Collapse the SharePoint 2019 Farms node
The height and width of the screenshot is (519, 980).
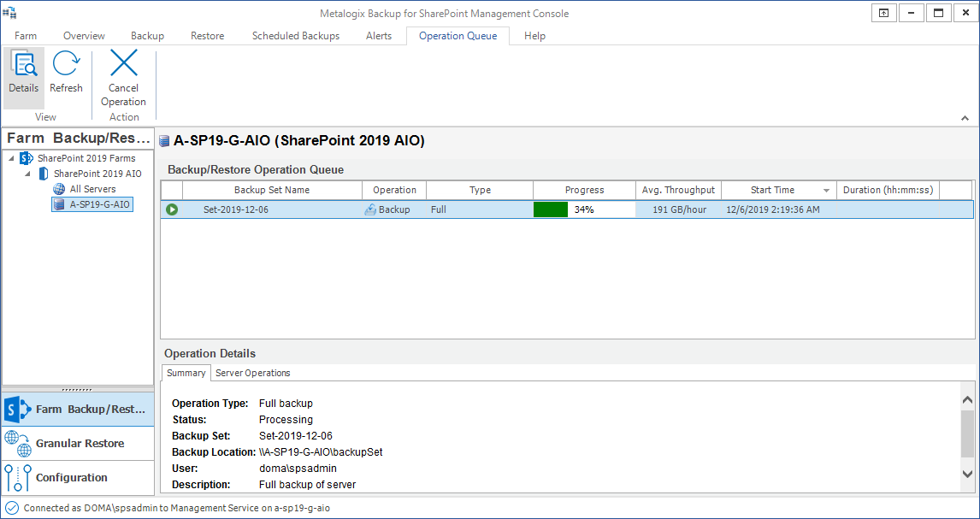tap(12, 158)
